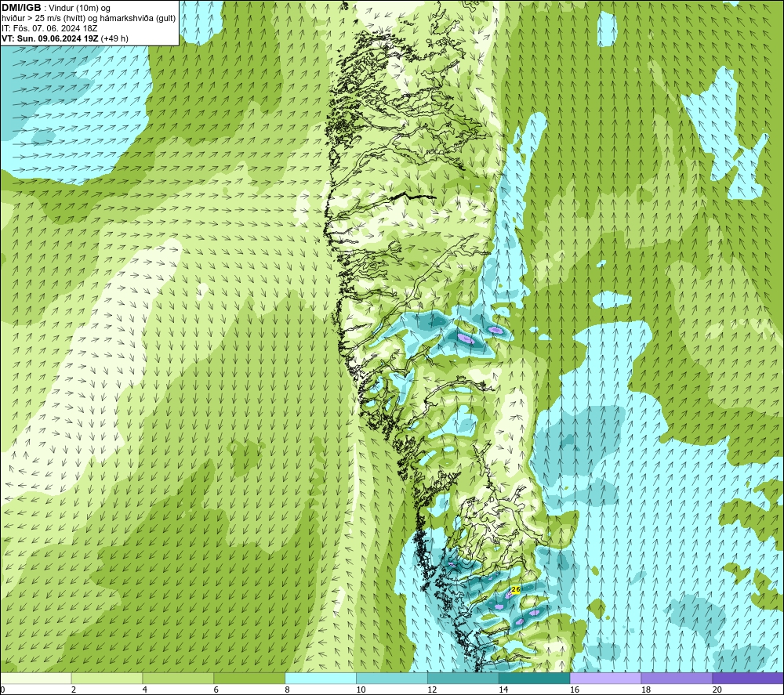Click the colorbar label '20'
The height and width of the screenshot is (695, 784).
717,690
